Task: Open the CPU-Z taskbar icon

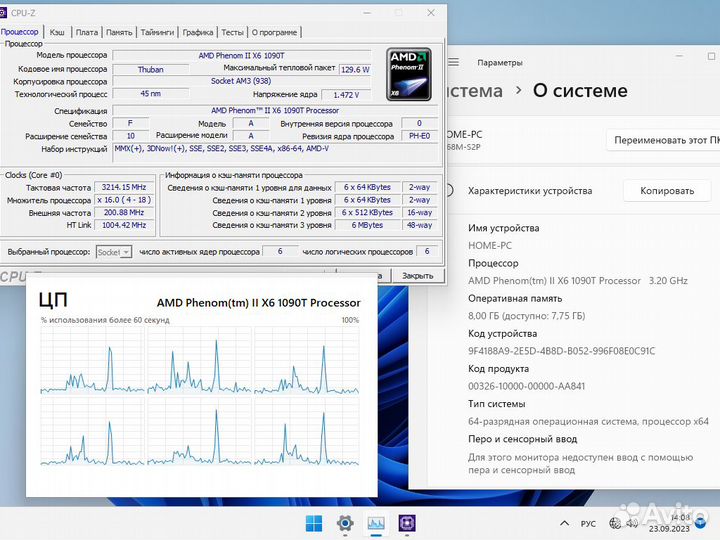Action: coord(407,523)
